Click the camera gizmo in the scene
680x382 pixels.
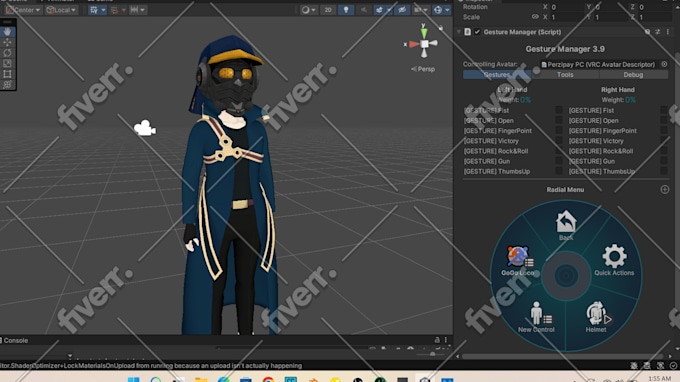point(144,128)
